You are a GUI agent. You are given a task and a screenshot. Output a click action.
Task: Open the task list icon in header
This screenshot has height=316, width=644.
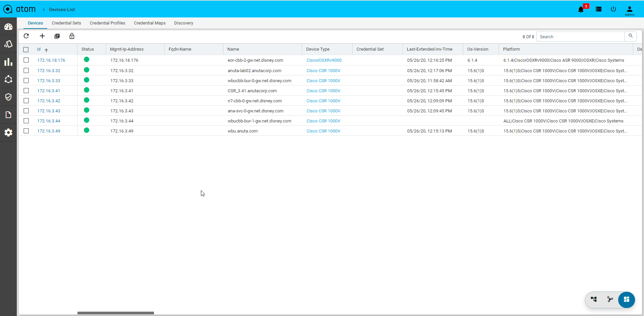click(599, 9)
